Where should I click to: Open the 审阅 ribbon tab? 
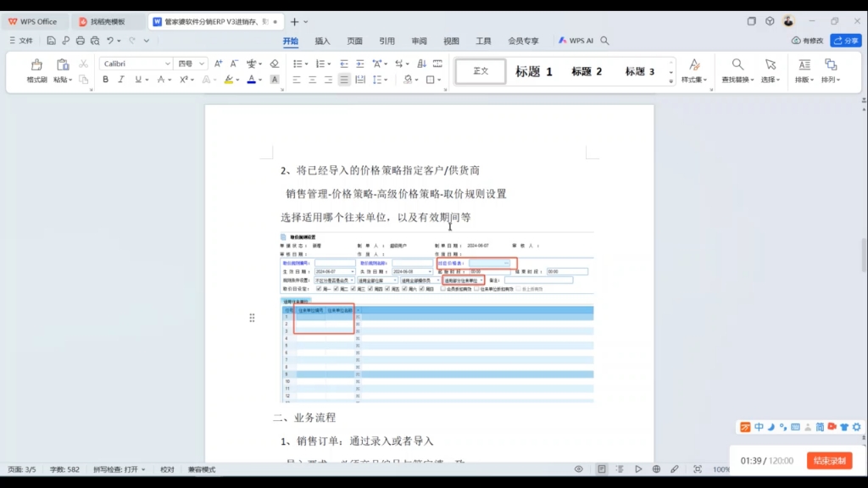420,40
